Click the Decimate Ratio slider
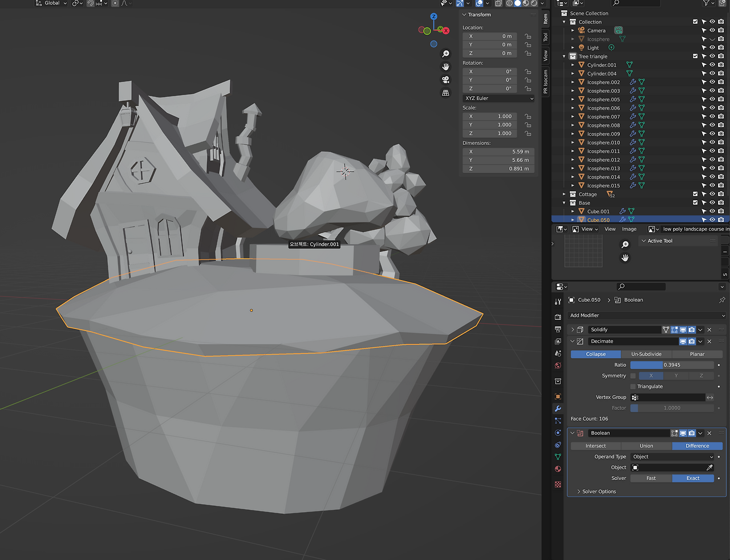This screenshot has width=730, height=560. [672, 365]
